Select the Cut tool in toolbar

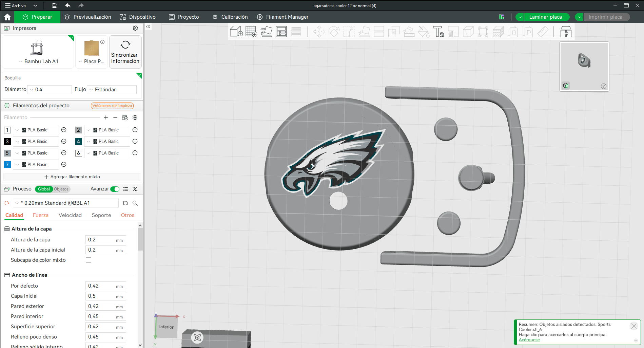pos(379,32)
